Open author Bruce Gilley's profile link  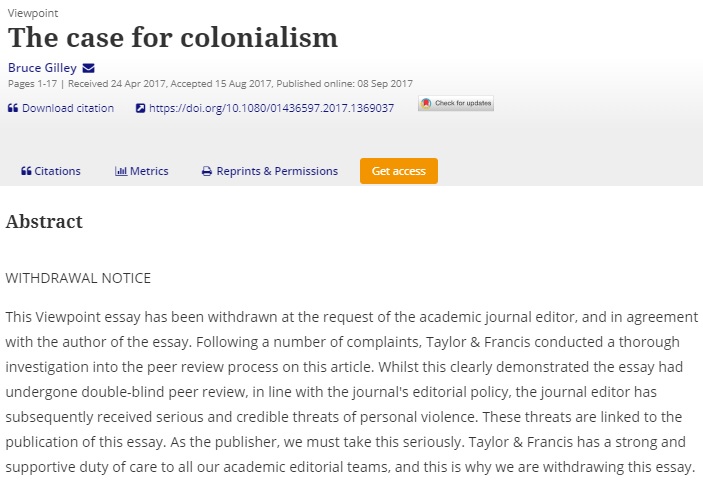[42, 68]
